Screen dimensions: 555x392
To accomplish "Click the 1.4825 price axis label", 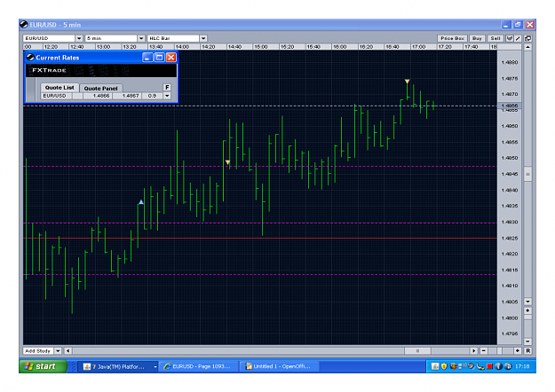I will (510, 239).
